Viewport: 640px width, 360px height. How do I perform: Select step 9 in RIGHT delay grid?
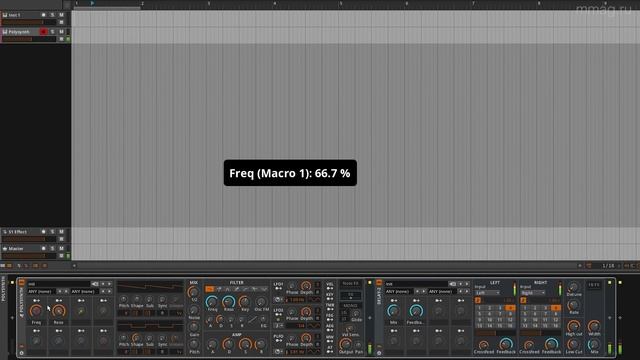click(525, 320)
